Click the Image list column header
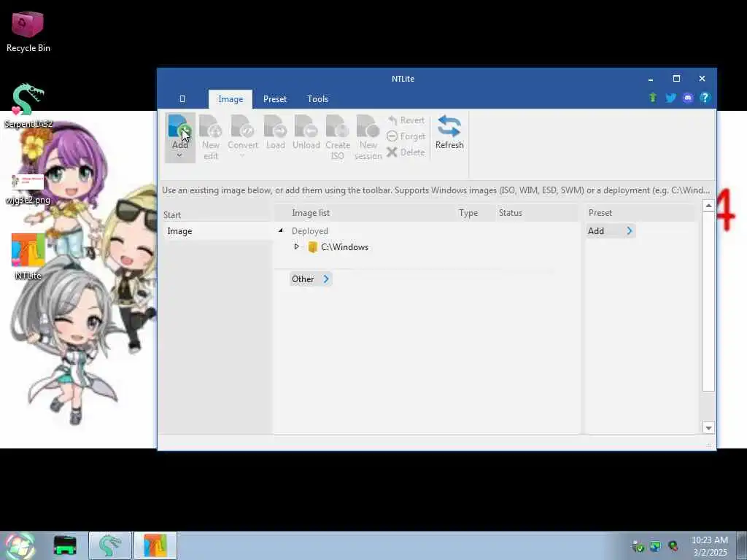This screenshot has width=747, height=560. pos(311,213)
